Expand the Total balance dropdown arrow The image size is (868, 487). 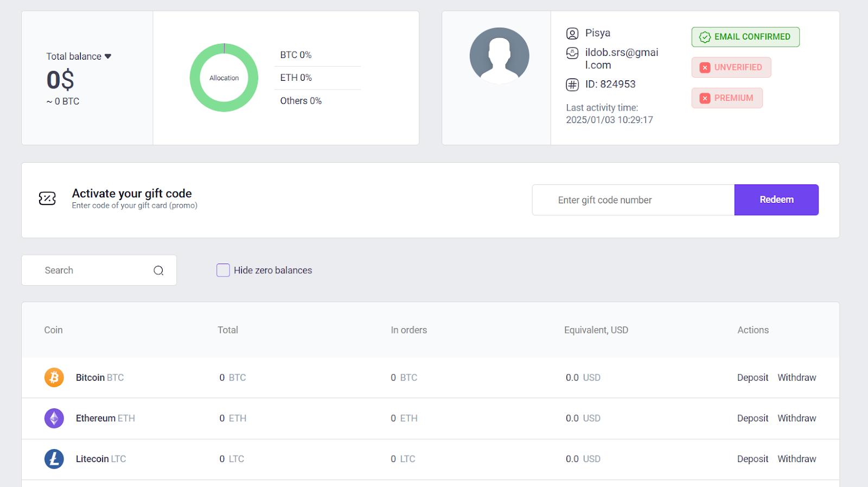108,56
